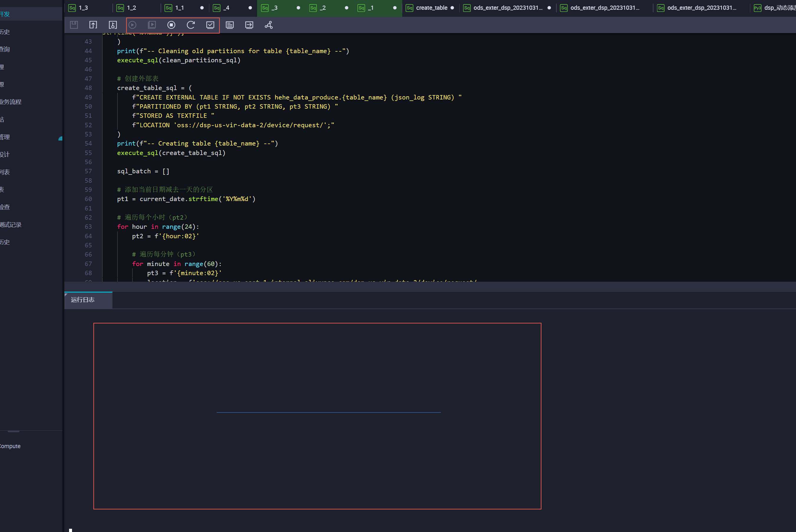796x532 pixels.
Task: Click the disabled Save floppy-disk icon
Action: 74,25
